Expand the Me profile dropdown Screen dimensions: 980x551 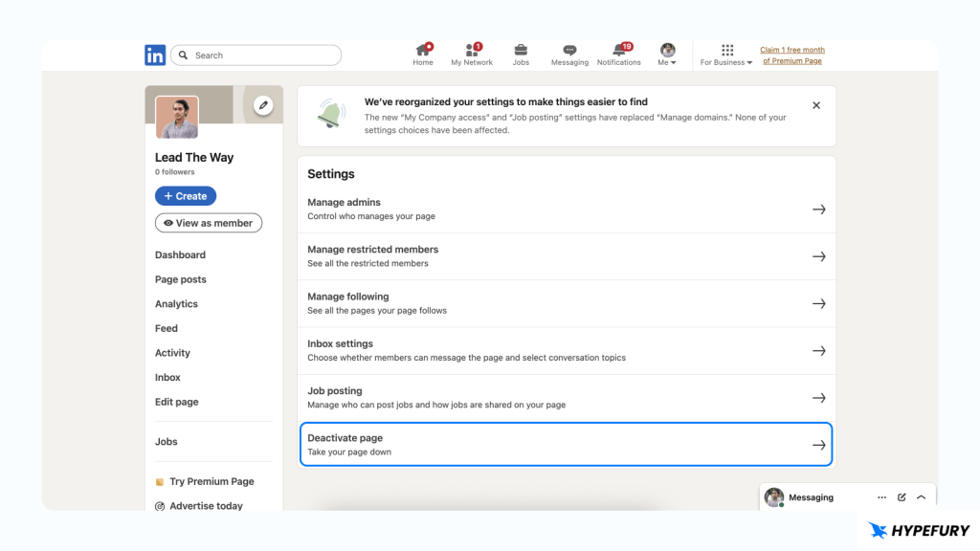click(x=667, y=55)
